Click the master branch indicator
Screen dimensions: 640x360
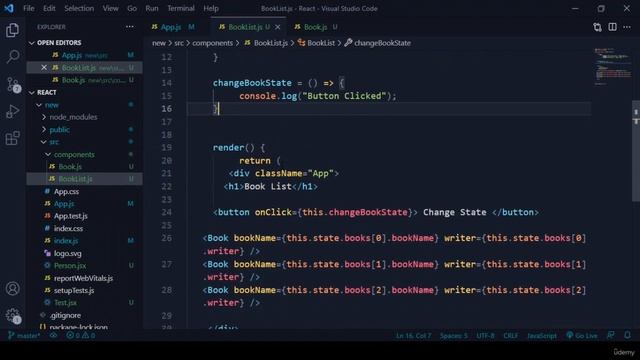pos(24,336)
